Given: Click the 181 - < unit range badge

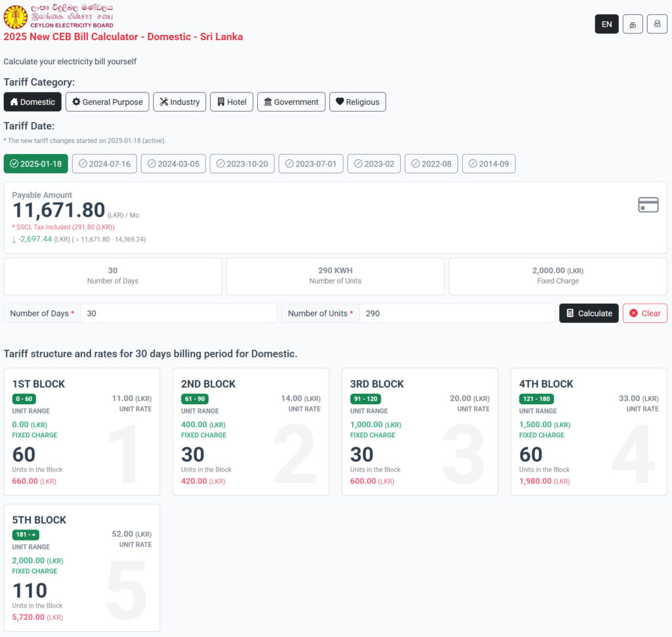Looking at the screenshot, I should 26,535.
